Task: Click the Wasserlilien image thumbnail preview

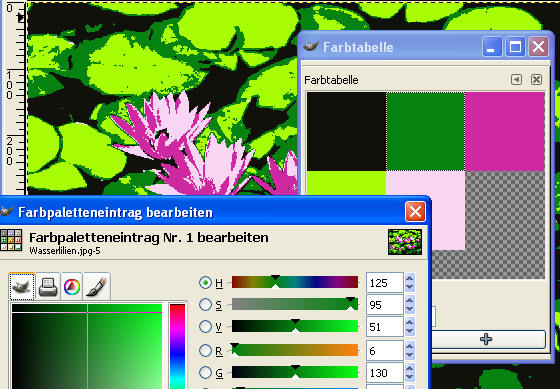Action: [405, 242]
